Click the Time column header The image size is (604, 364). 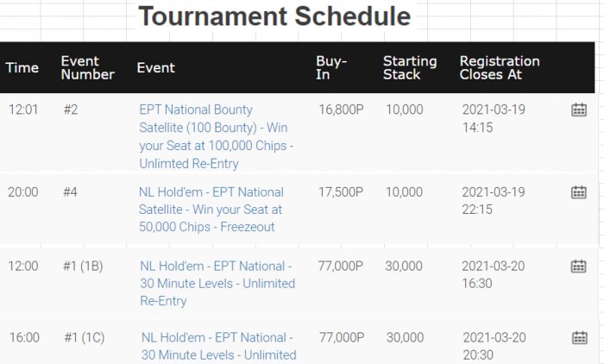(x=22, y=68)
